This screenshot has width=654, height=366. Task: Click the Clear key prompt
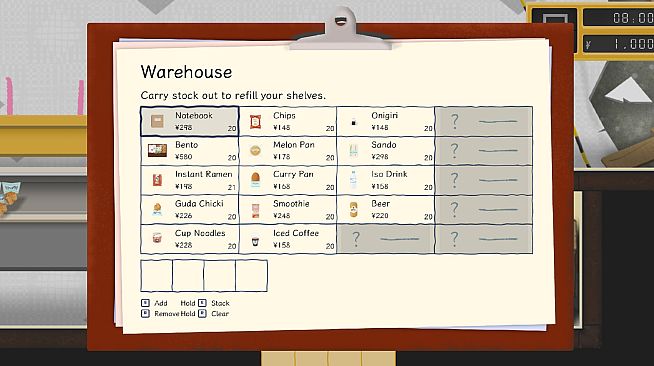pos(214,313)
